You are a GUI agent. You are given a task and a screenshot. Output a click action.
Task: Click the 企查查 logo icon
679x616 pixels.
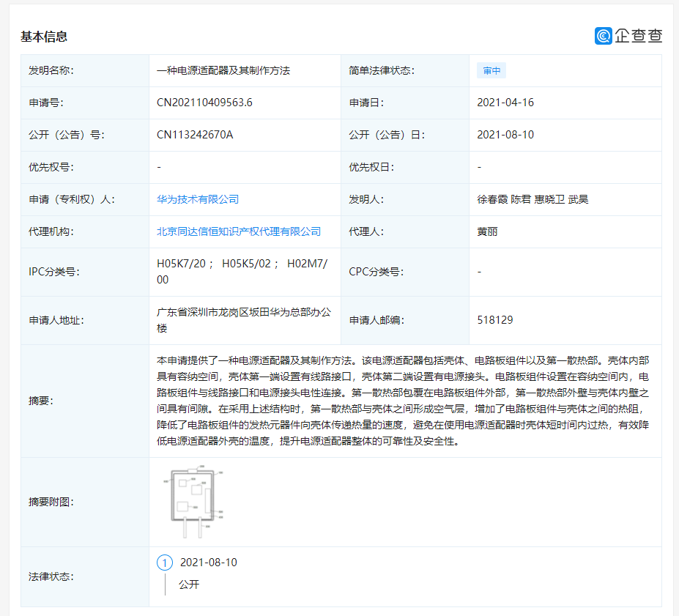click(x=603, y=36)
